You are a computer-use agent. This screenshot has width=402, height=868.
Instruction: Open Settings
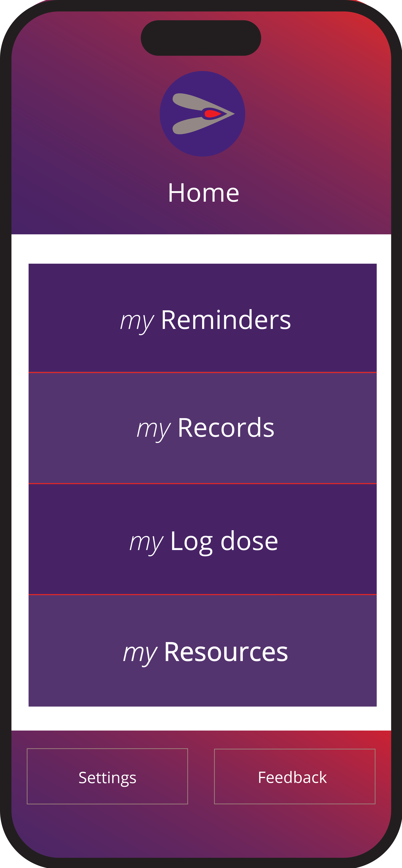pos(107,776)
